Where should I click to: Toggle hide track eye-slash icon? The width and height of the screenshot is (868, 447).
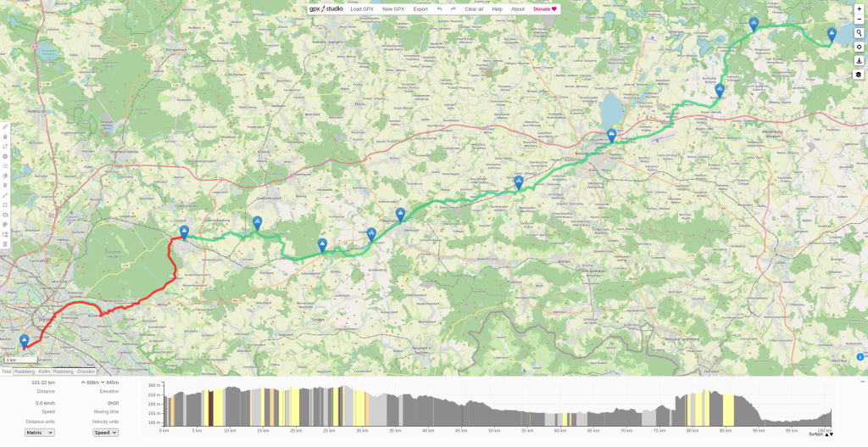5,215
